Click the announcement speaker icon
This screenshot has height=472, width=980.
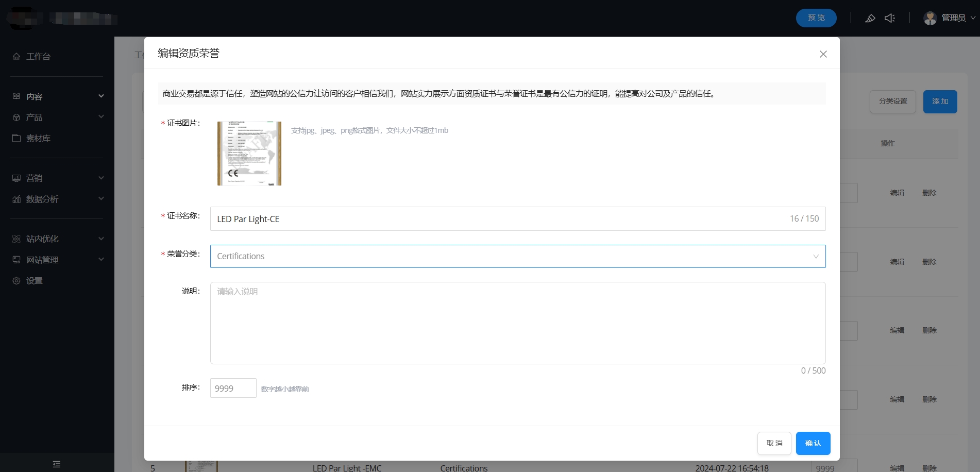[890, 19]
